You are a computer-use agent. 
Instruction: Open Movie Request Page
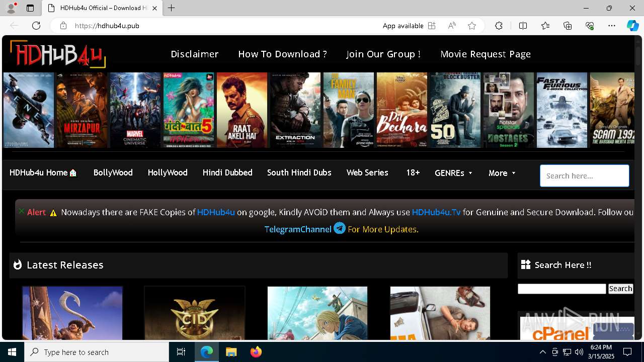[486, 54]
